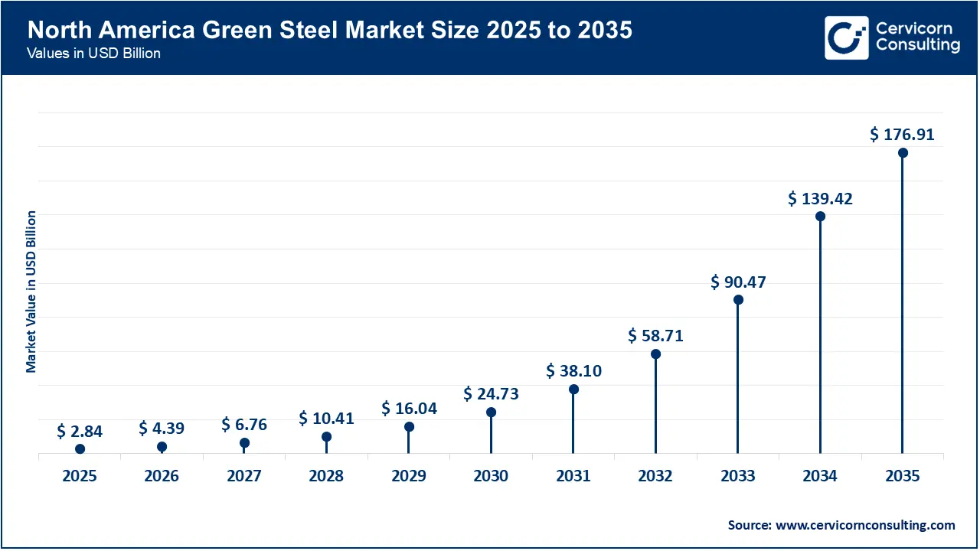Viewport: 980px width, 551px height.
Task: Click the '$ 2.84' data label
Action: pyautogui.click(x=80, y=432)
